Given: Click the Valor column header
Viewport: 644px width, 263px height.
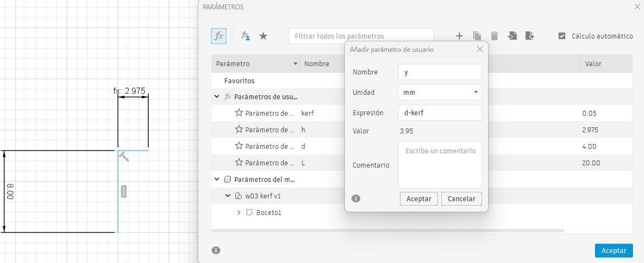Looking at the screenshot, I should pos(593,64).
